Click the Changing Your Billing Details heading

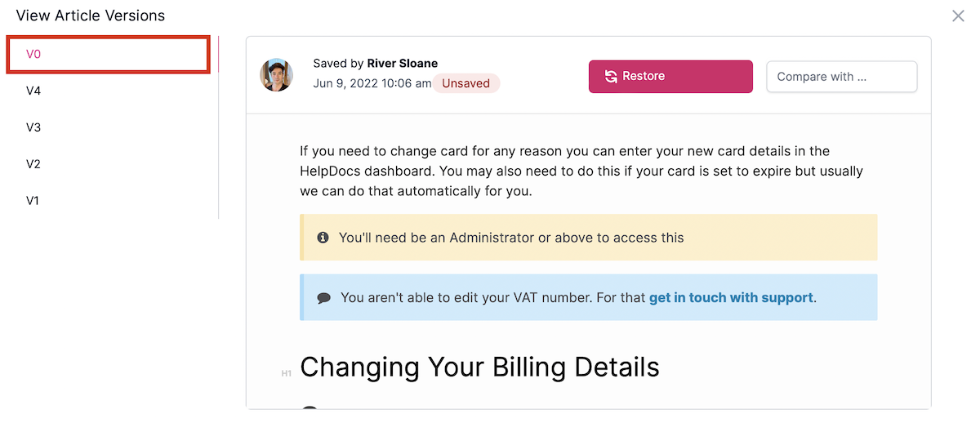coord(479,367)
